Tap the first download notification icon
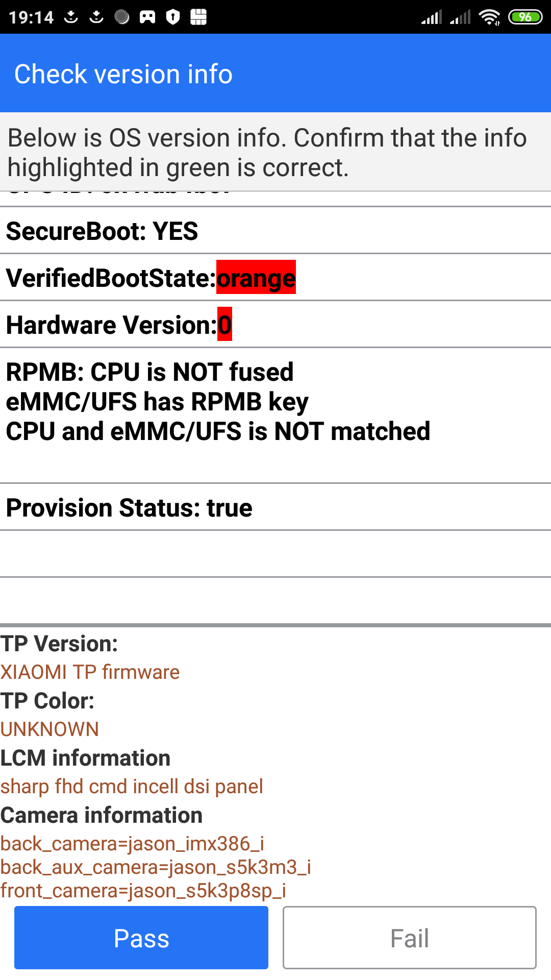The width and height of the screenshot is (551, 980). [71, 17]
